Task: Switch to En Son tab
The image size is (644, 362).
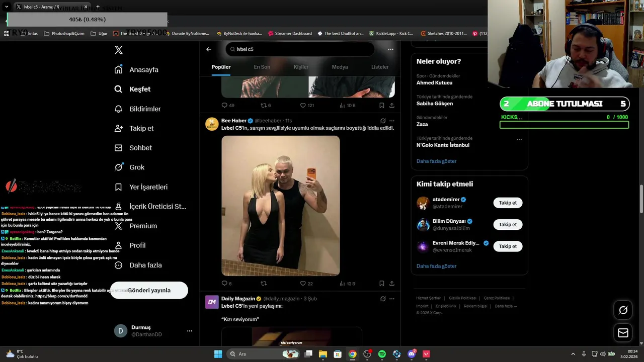Action: (x=262, y=67)
